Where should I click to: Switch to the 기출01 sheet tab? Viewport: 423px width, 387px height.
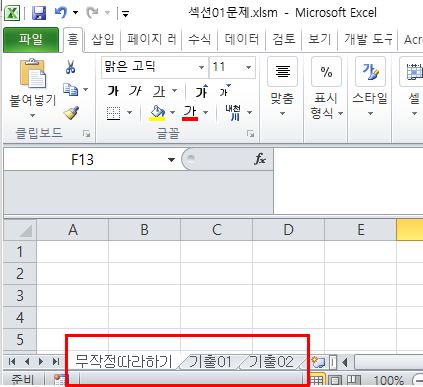pos(210,362)
